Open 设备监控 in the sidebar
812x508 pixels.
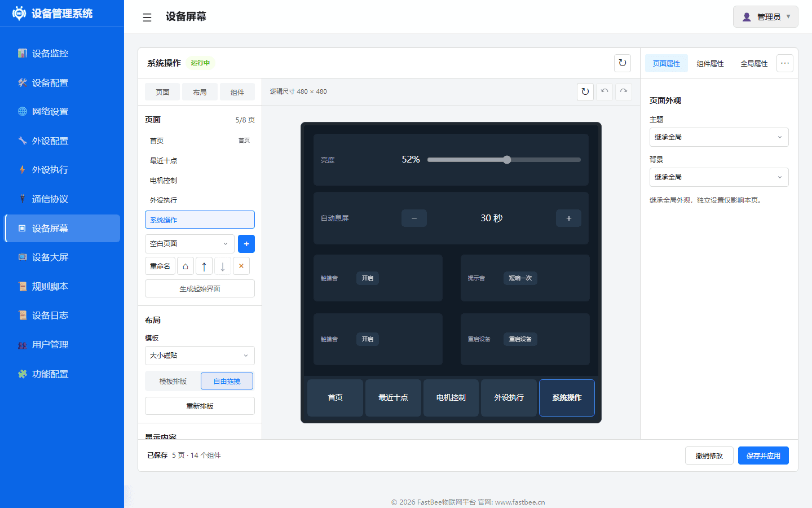point(62,53)
